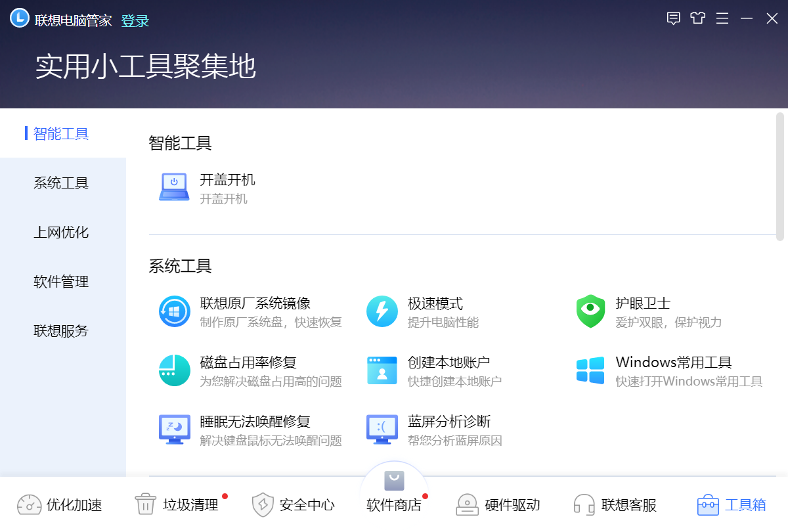Click the 硬件驱动 disk drive icon
The width and height of the screenshot is (788, 532).
pos(467,504)
